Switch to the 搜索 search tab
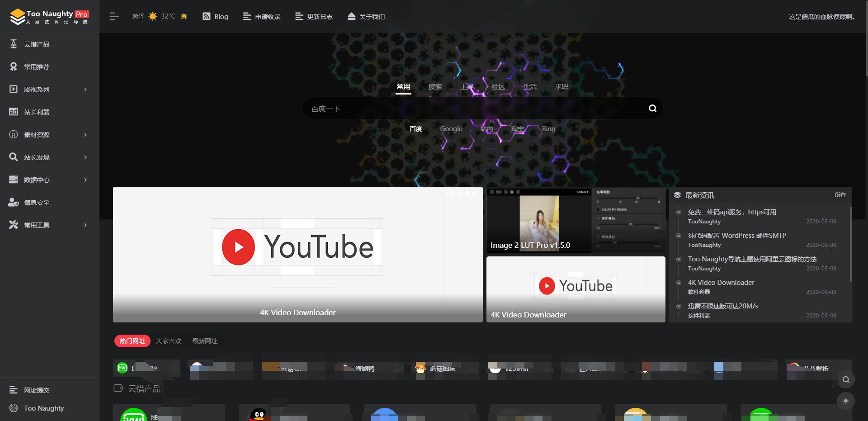This screenshot has width=868, height=421. coord(435,87)
